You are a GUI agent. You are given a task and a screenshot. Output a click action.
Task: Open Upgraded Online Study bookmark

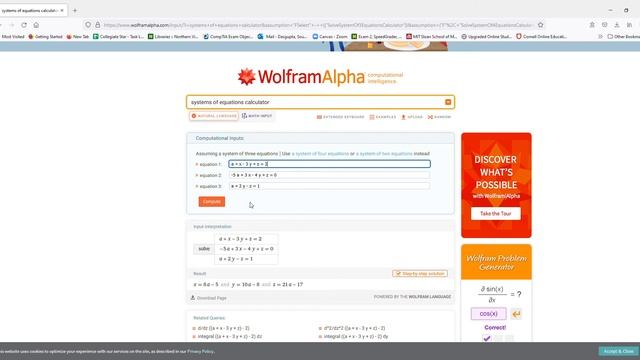pyautogui.click(x=486, y=36)
